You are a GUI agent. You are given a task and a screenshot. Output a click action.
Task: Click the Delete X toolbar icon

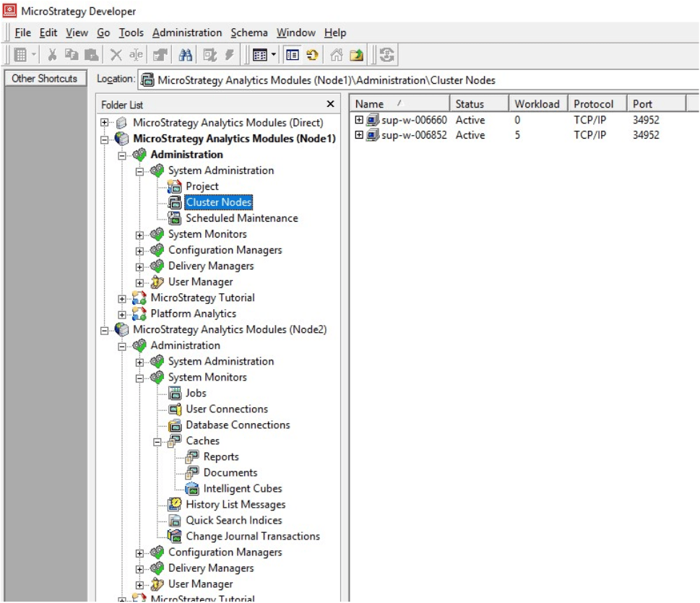tap(116, 55)
